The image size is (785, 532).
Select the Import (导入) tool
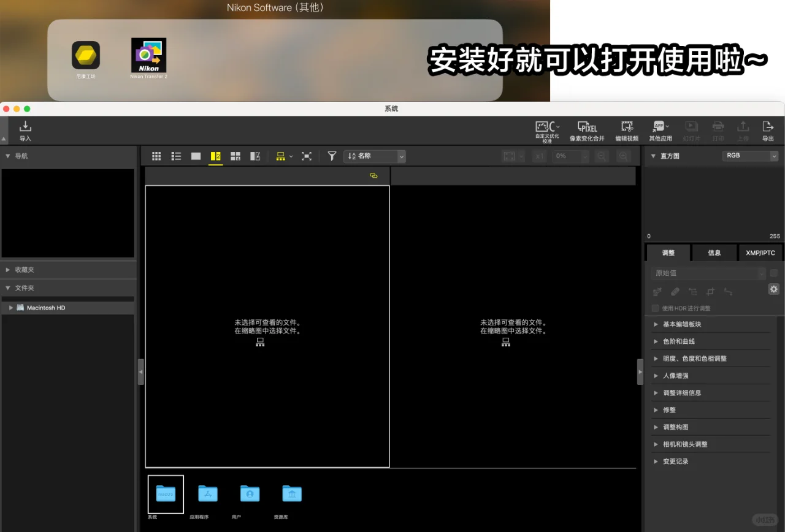point(25,131)
